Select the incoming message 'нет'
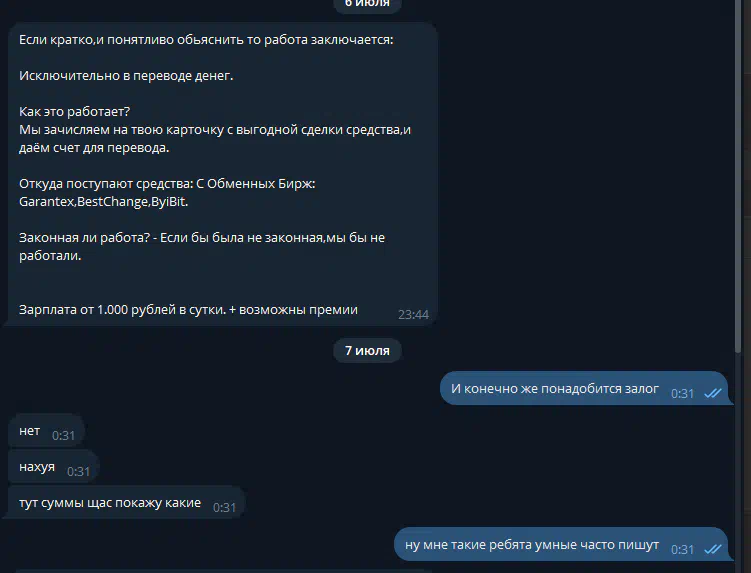The width and height of the screenshot is (751, 573). (46, 431)
